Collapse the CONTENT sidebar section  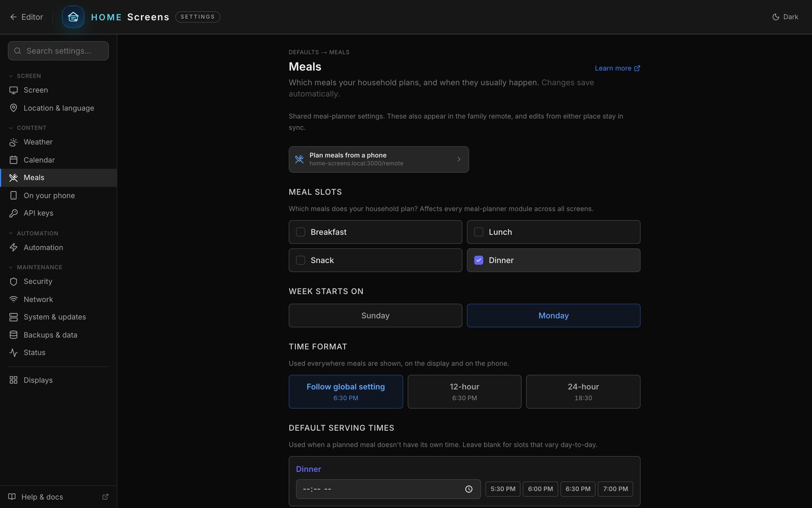(27, 128)
